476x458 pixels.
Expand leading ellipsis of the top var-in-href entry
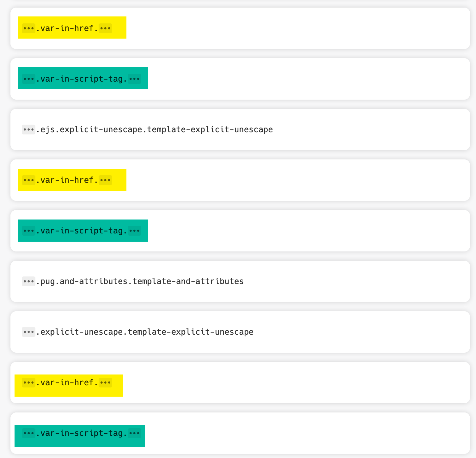tap(28, 28)
